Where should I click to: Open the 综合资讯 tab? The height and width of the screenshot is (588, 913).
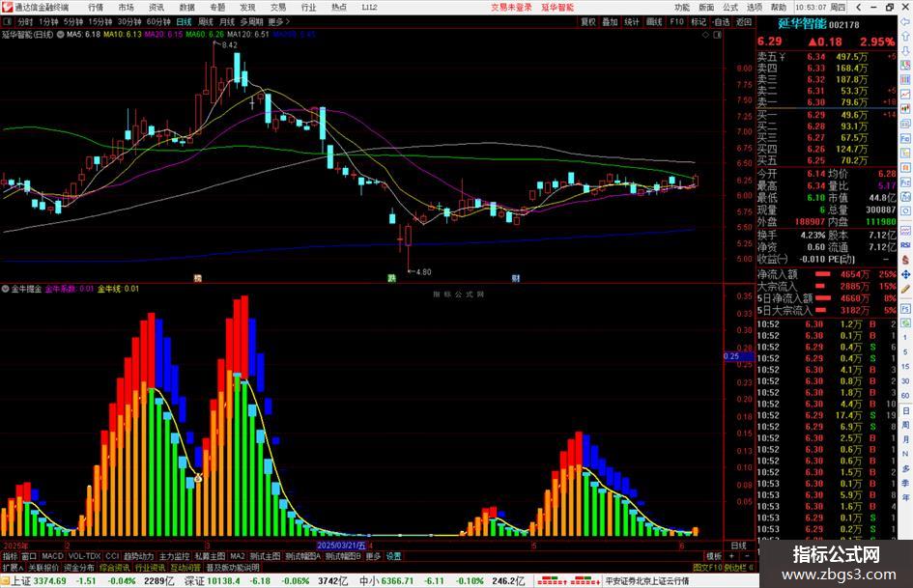114,568
